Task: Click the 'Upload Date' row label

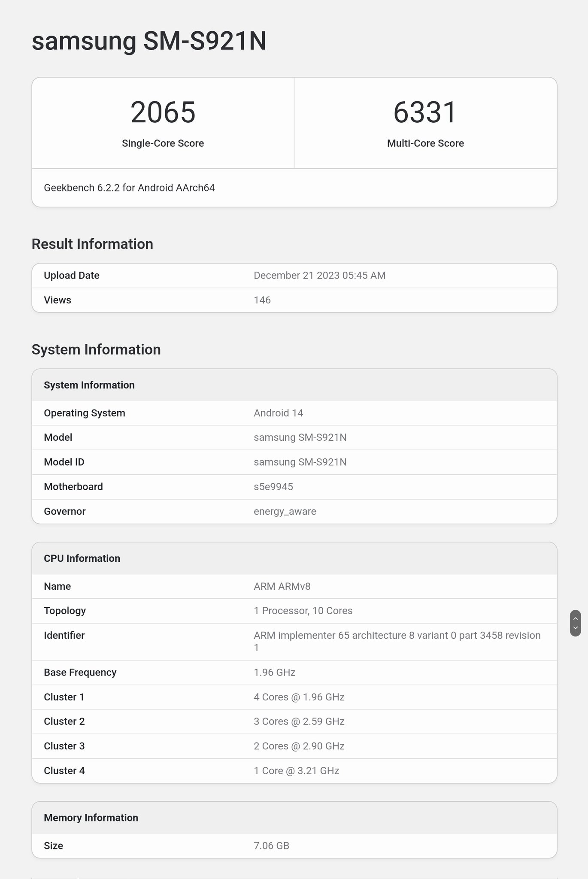Action: pyautogui.click(x=72, y=276)
